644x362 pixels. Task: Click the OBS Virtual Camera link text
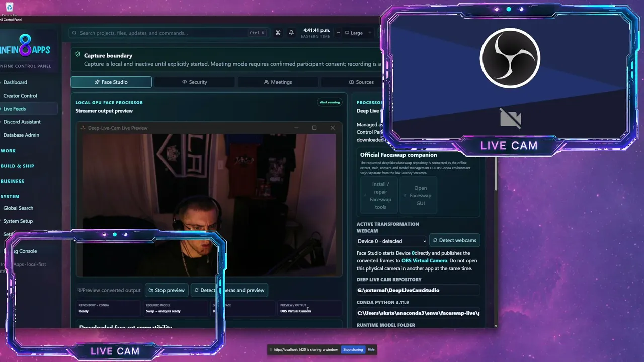tap(425, 261)
